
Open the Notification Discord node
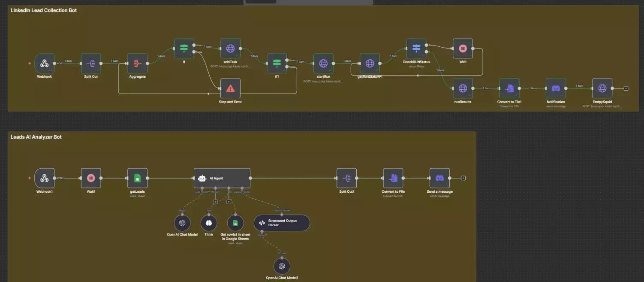[x=556, y=88]
